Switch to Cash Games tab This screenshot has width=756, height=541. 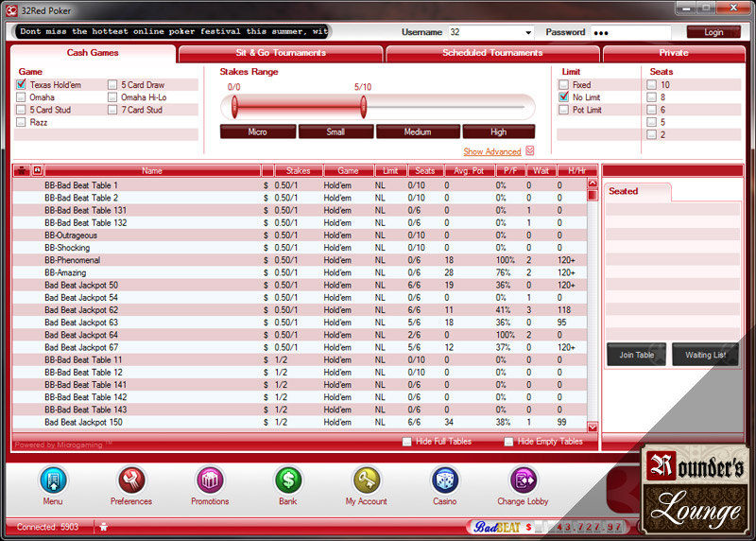coord(93,53)
